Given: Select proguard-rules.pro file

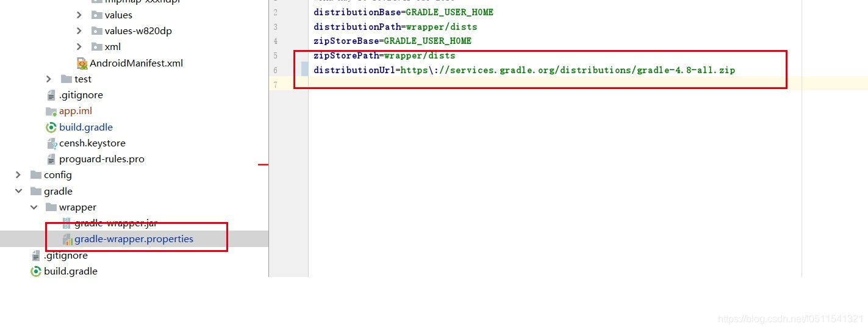Looking at the screenshot, I should 102,159.
